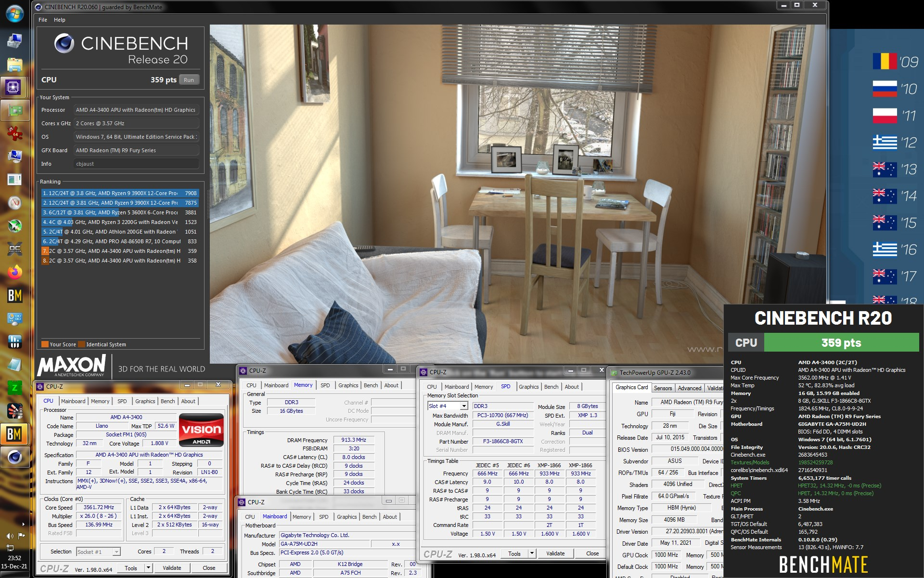Click the CPU-Z title icon of the bottom-left CPU window
This screenshot has width=924, height=578.
point(40,386)
